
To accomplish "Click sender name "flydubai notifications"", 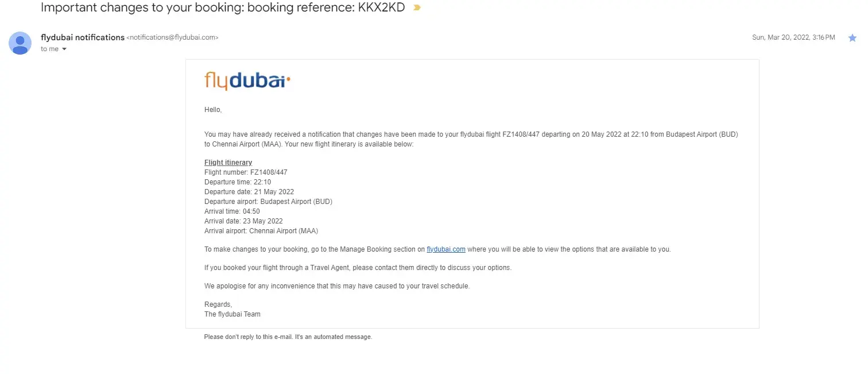I will click(x=83, y=37).
